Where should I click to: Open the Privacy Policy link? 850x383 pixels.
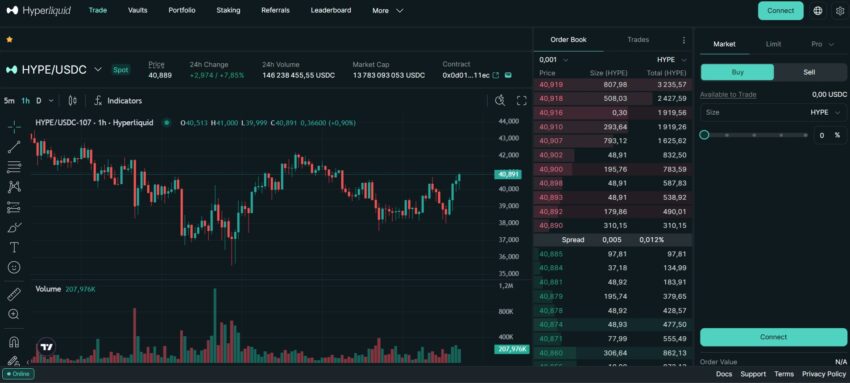824,374
